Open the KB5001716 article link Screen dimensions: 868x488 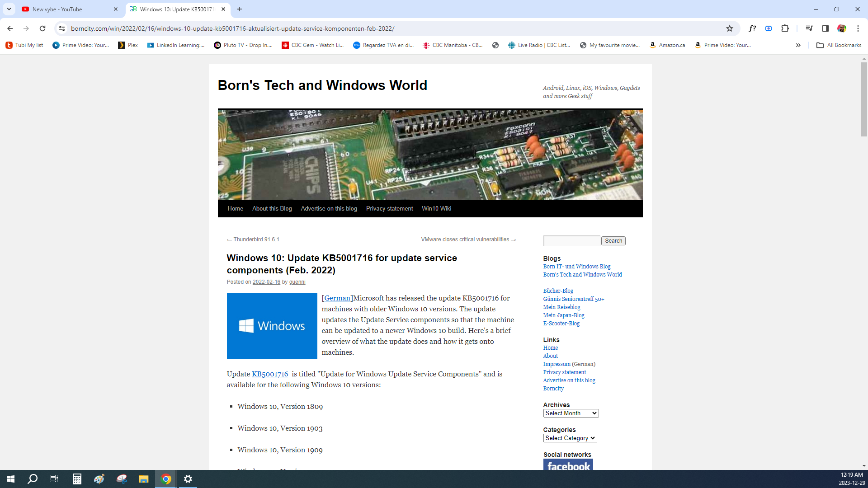[270, 374]
